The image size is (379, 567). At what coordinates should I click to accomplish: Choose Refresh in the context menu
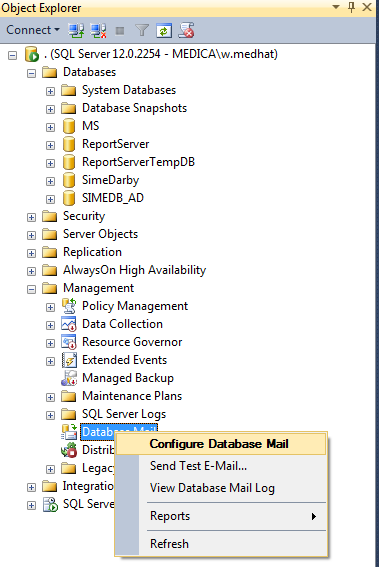(x=220, y=543)
